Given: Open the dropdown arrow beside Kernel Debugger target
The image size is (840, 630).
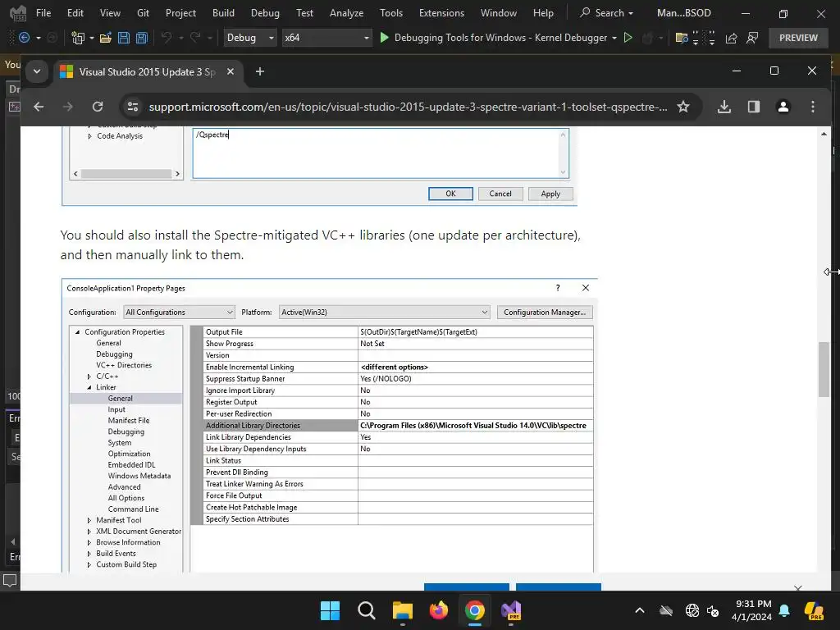Looking at the screenshot, I should point(614,38).
